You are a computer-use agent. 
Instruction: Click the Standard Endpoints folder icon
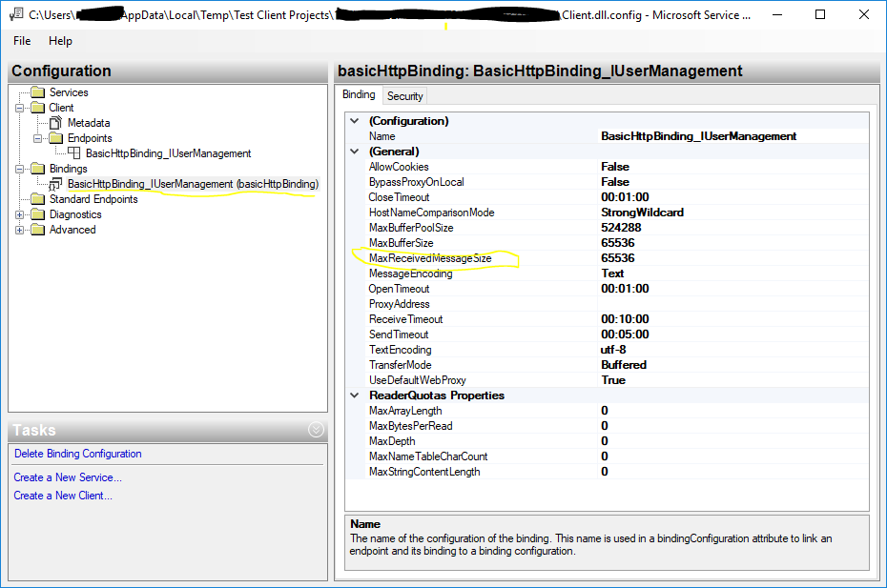click(38, 199)
